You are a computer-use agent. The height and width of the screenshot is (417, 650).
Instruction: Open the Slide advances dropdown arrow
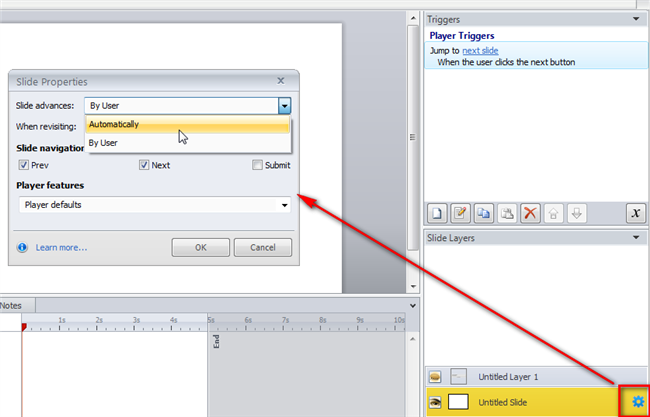(x=284, y=106)
